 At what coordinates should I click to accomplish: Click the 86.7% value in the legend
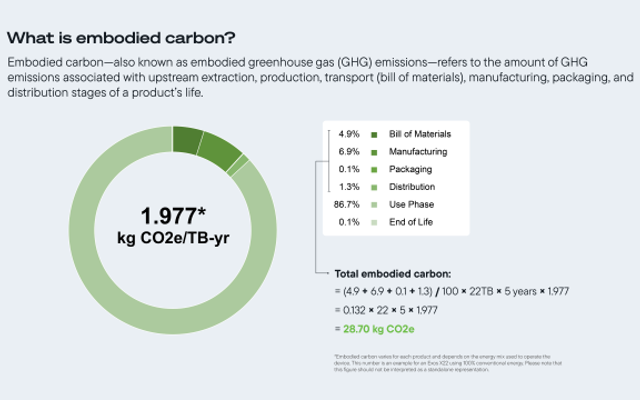tap(345, 205)
